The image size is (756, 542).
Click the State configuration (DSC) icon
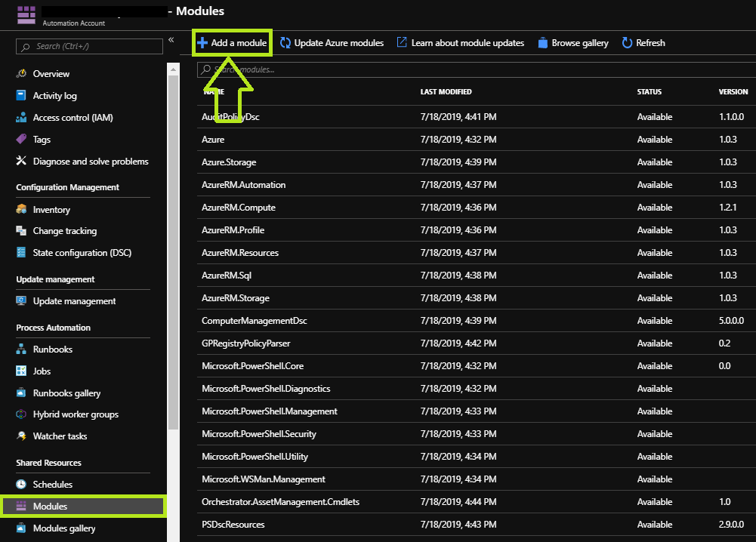pos(21,252)
